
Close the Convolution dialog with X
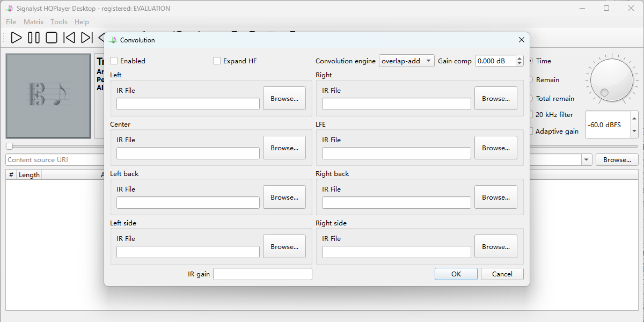[521, 40]
